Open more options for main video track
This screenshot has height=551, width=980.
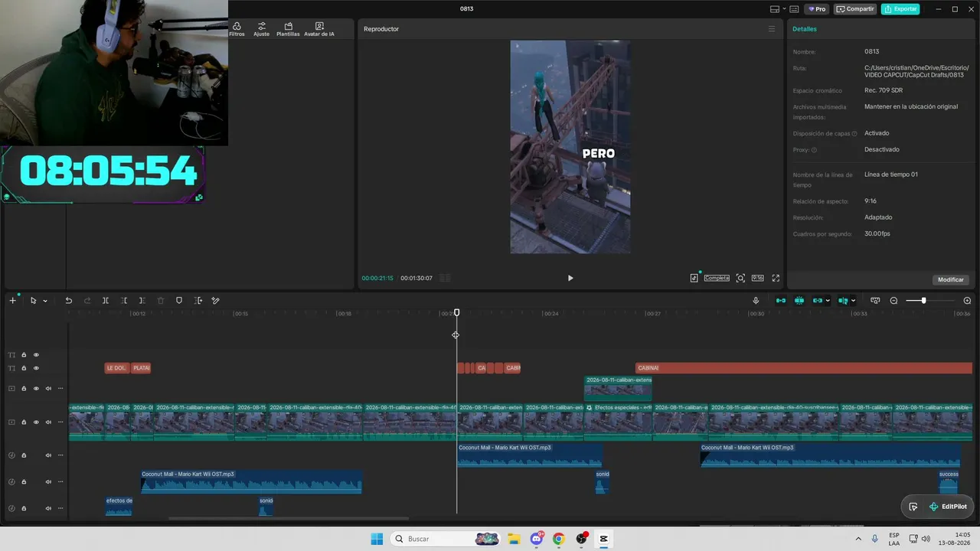pos(60,422)
